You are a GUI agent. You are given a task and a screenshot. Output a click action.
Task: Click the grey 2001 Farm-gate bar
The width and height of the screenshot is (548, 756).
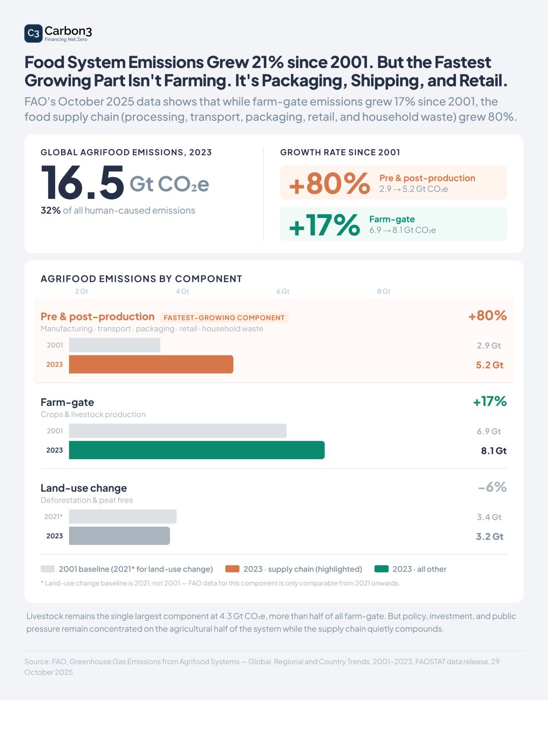click(178, 431)
